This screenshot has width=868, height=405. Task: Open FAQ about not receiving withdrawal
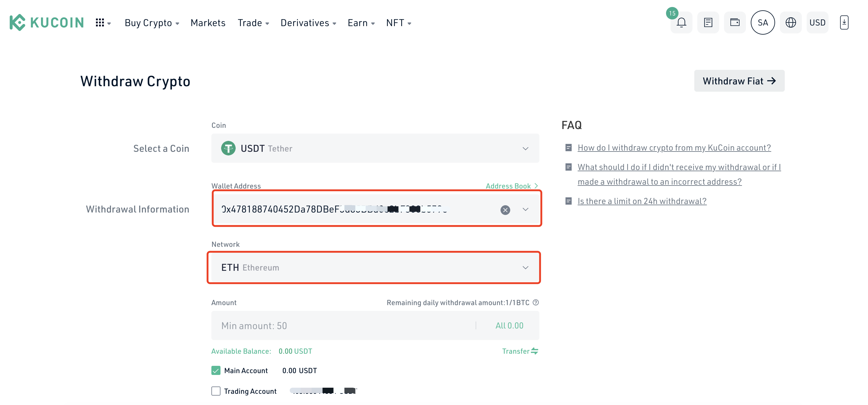(x=679, y=174)
